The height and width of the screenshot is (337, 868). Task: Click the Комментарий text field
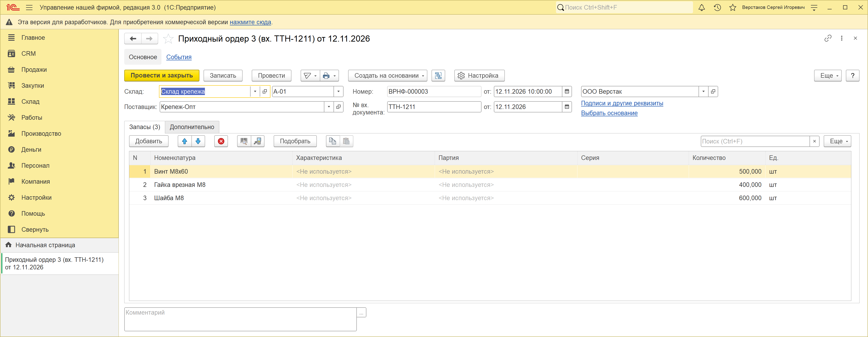point(240,319)
